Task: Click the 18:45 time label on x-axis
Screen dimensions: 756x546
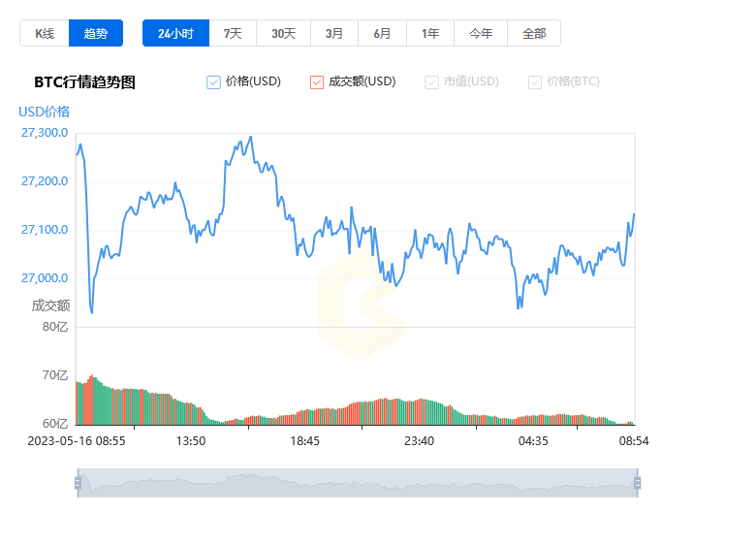Action: 304,440
